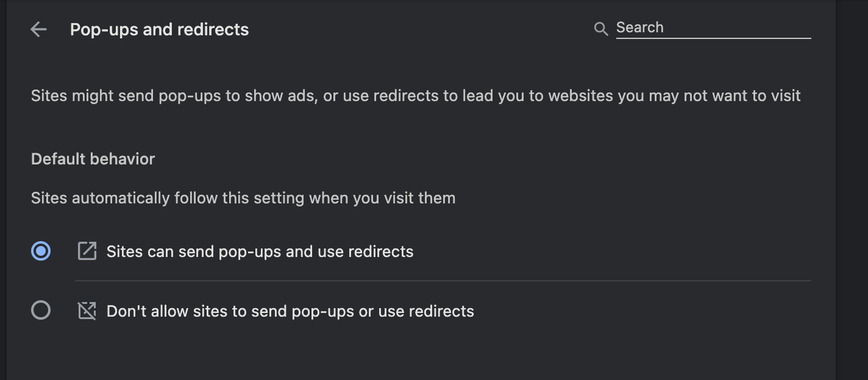Click the magnifying glass search icon

click(601, 29)
